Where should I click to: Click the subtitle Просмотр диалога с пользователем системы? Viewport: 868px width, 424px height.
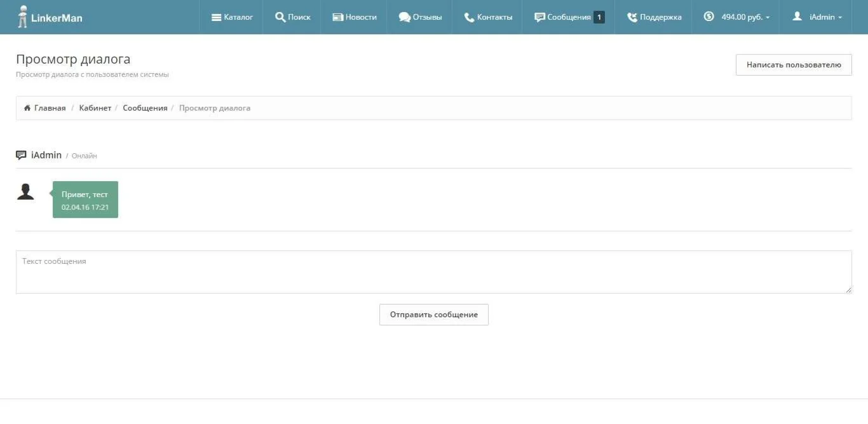click(x=92, y=74)
